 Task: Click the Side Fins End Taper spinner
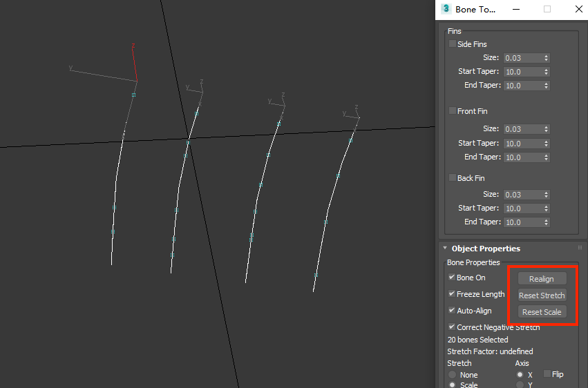click(547, 86)
